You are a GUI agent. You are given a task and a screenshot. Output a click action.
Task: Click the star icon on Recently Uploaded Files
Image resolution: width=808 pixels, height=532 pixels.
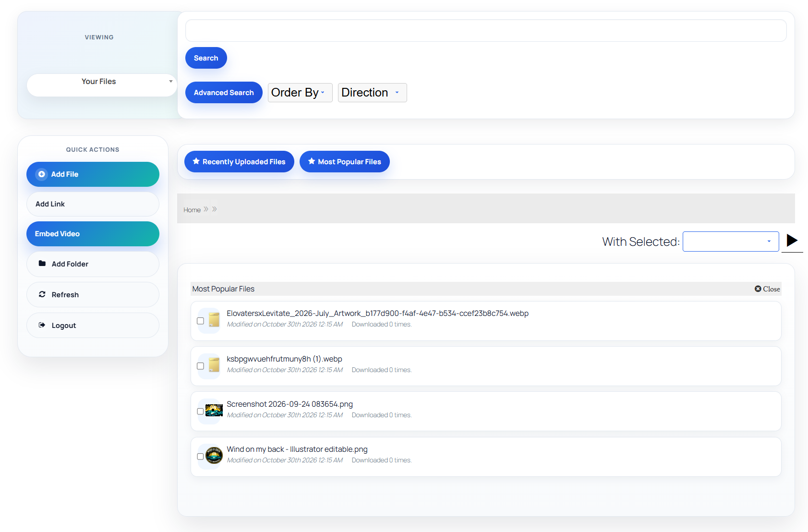click(196, 161)
